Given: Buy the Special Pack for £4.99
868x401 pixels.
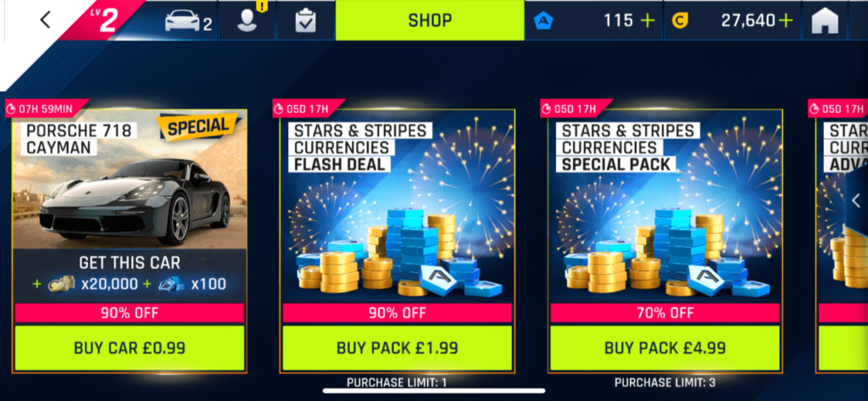Looking at the screenshot, I should (x=665, y=348).
